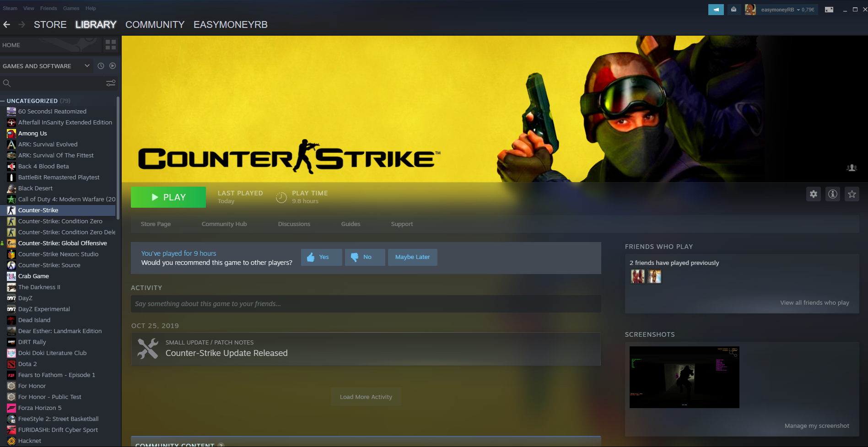
Task: Toggle the ready-to-play filter icon
Action: [113, 66]
